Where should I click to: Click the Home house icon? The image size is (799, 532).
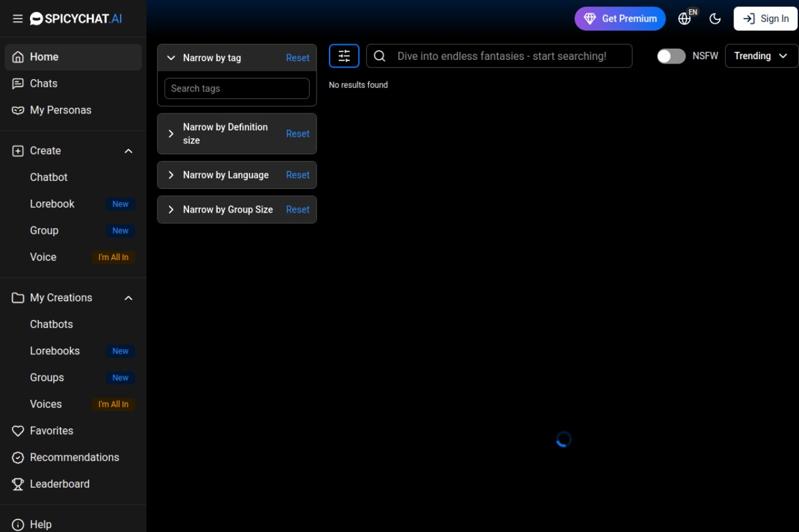point(18,57)
